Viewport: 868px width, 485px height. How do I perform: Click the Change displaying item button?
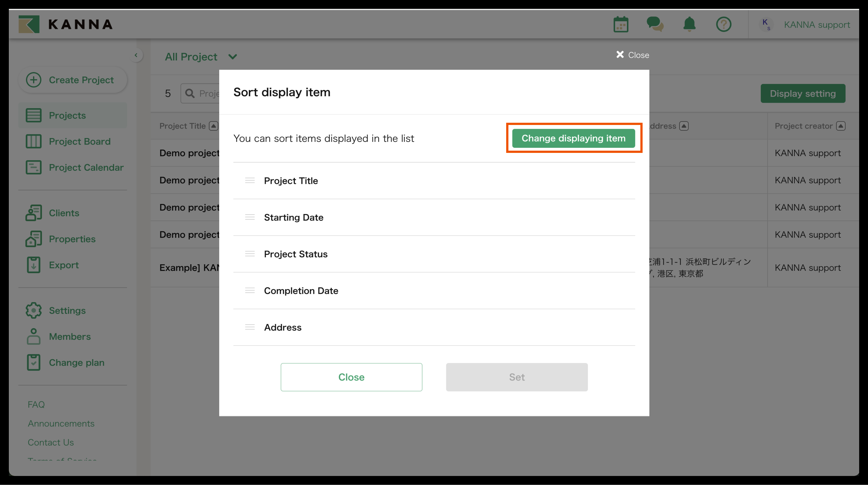(573, 138)
